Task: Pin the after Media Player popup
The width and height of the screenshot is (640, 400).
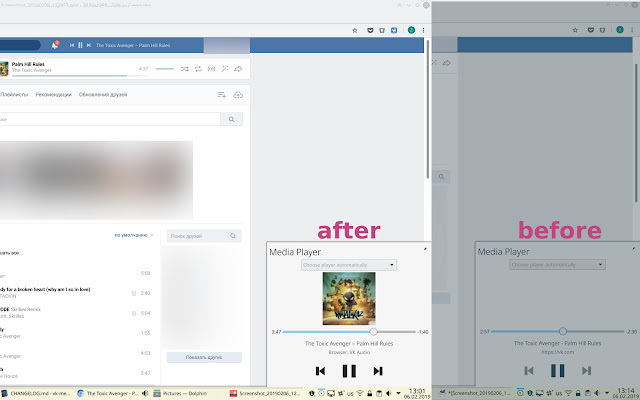Action: coord(425,248)
